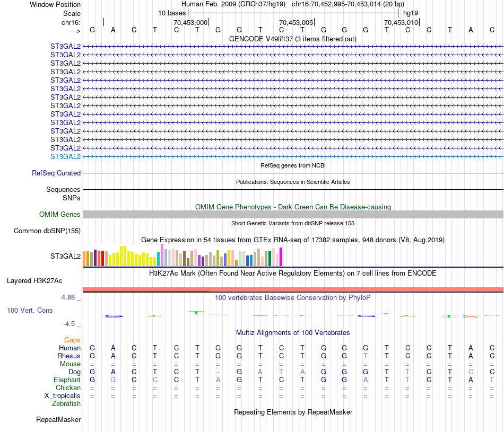Click the pink H3K27Ac signal band

pyautogui.click(x=293, y=289)
